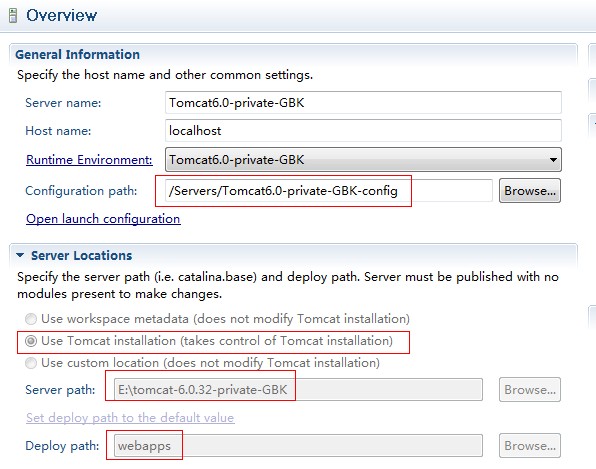Click Browse next to Deploy path

[530, 445]
